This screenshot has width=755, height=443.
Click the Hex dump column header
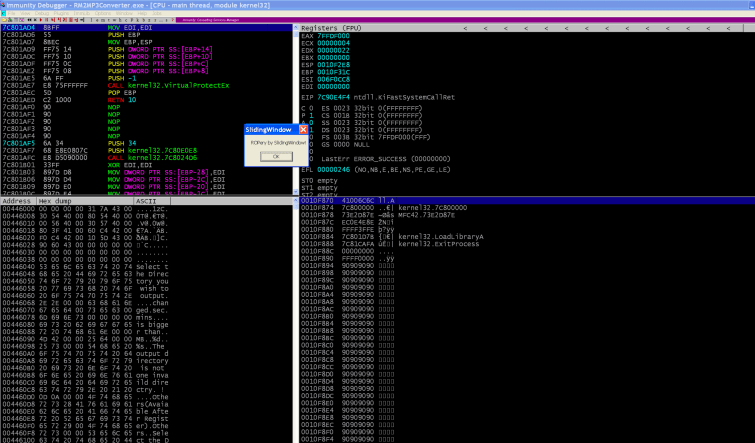pyautogui.click(x=56, y=200)
